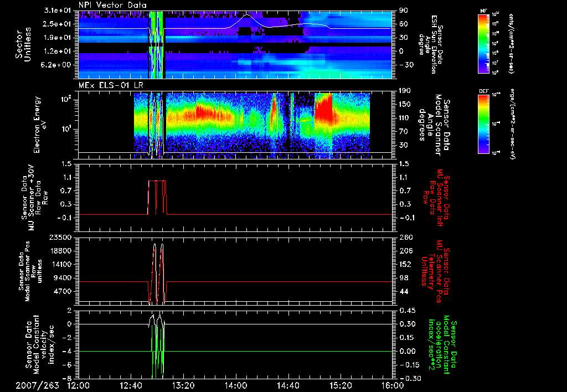Click the '260' telemetry tick value
Screen dimensions: 567x392
(406, 237)
